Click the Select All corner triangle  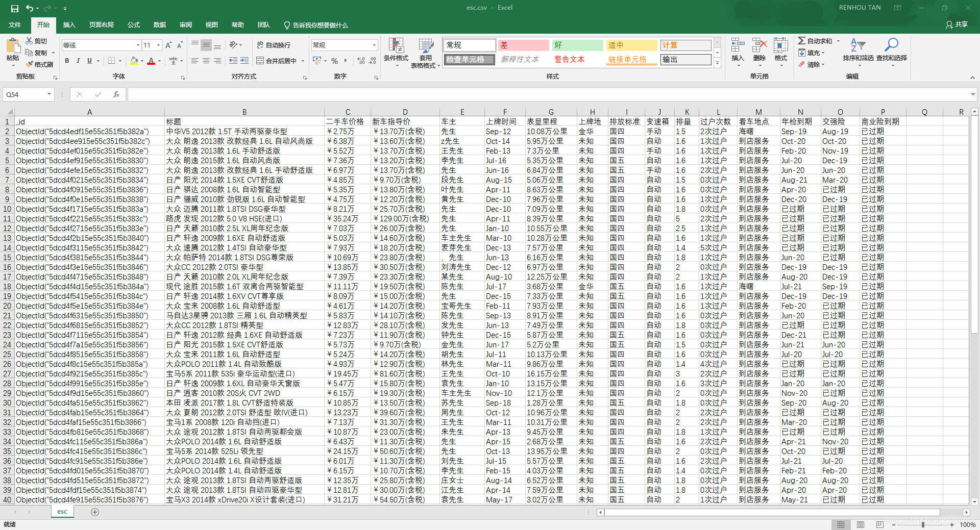9,112
